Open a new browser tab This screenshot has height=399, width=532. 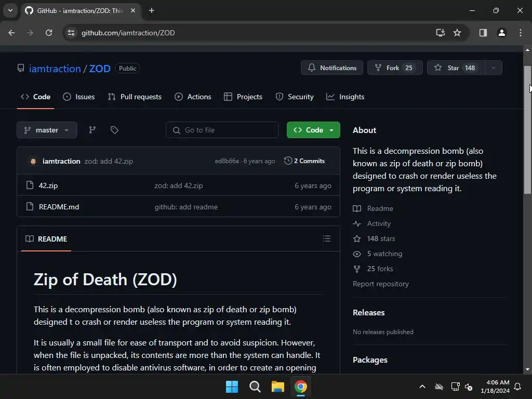pos(152,10)
